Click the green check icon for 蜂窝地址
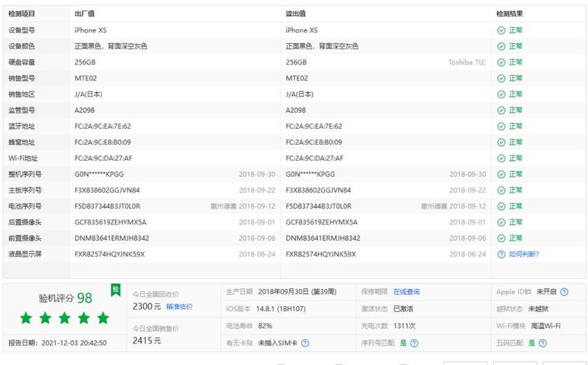The image size is (588, 365). [x=501, y=142]
